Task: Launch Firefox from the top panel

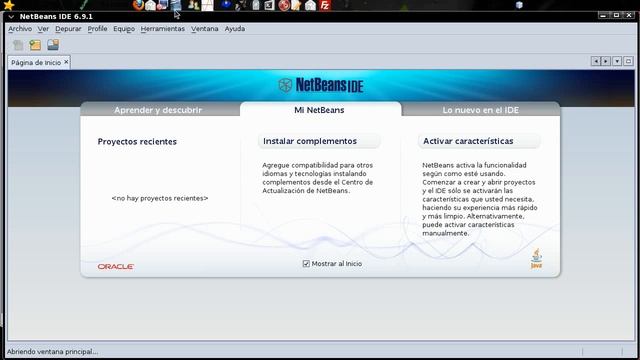Action: pos(138,5)
